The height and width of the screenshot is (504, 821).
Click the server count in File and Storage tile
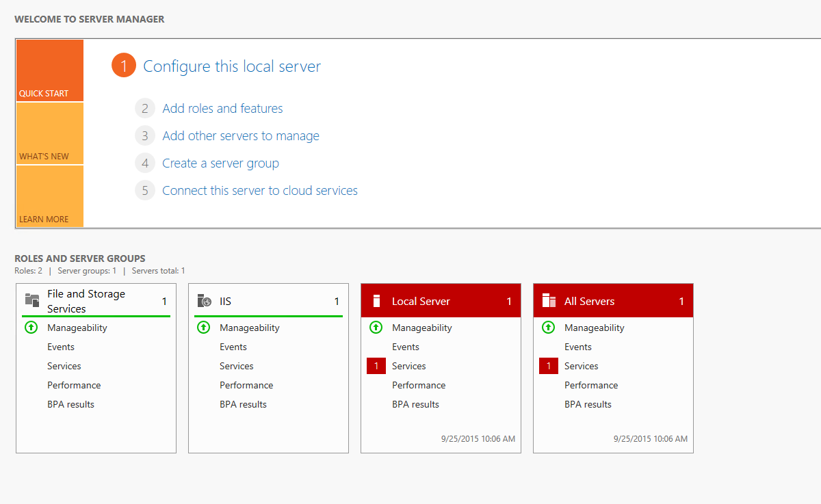(164, 301)
